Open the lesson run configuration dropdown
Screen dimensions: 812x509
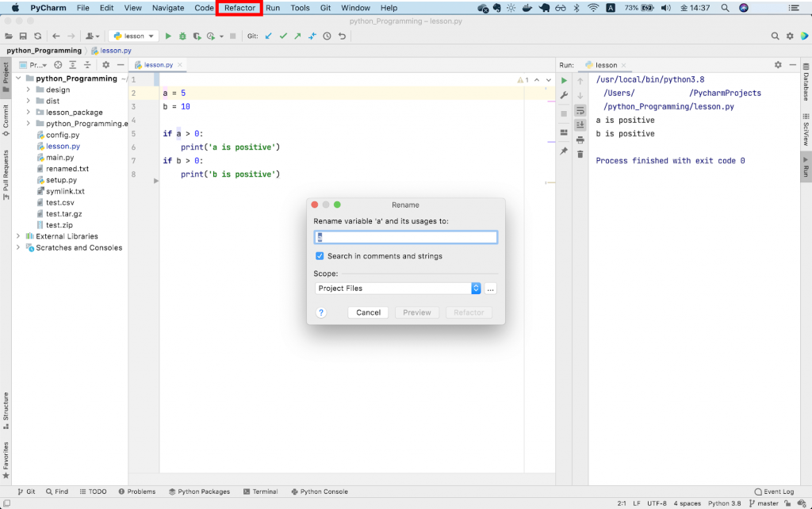pos(133,36)
